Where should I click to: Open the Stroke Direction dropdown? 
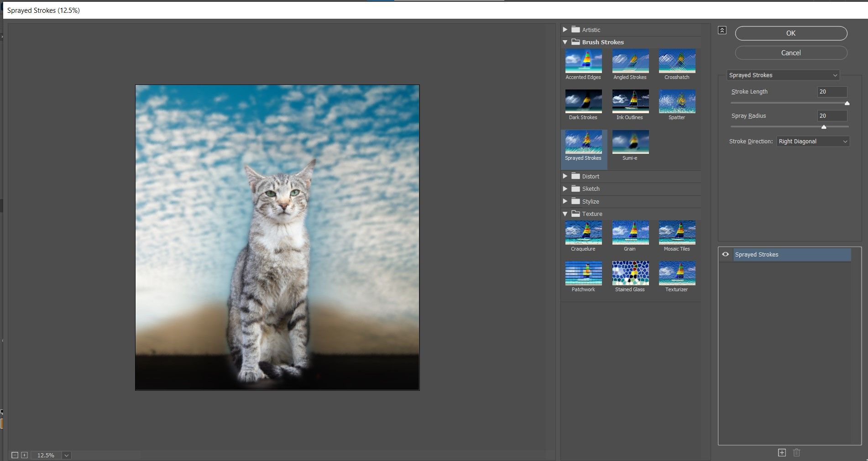(x=813, y=141)
